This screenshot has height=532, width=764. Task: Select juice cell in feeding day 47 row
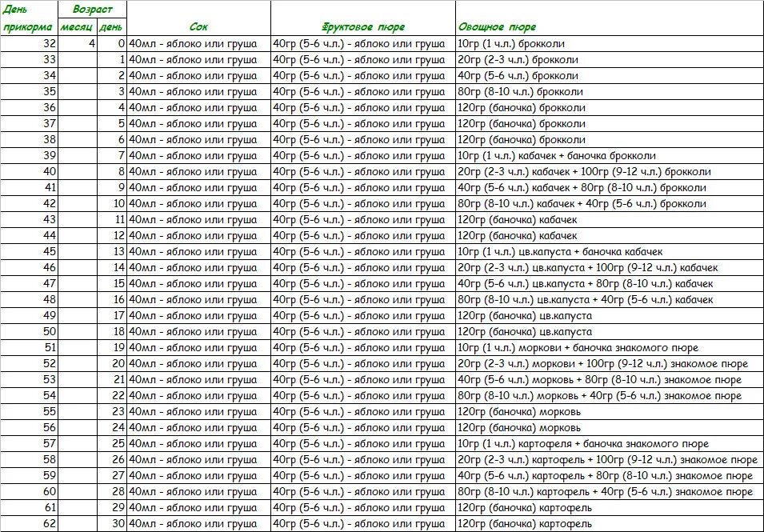[198, 284]
